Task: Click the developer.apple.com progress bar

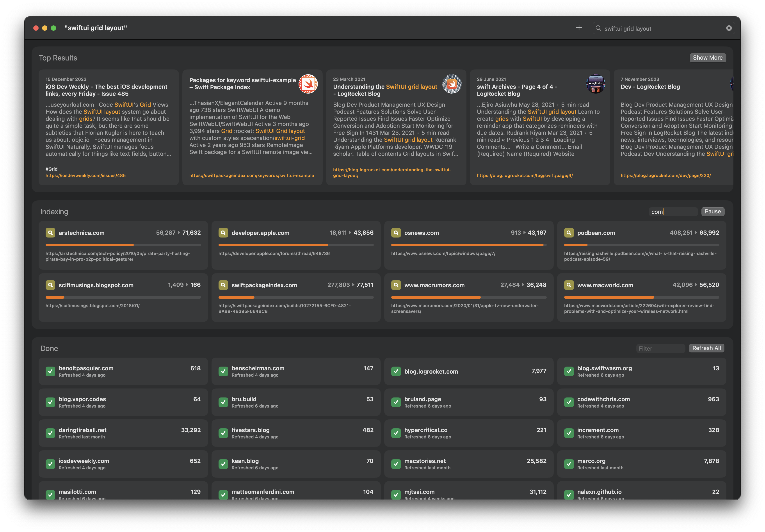Action: pos(296,245)
